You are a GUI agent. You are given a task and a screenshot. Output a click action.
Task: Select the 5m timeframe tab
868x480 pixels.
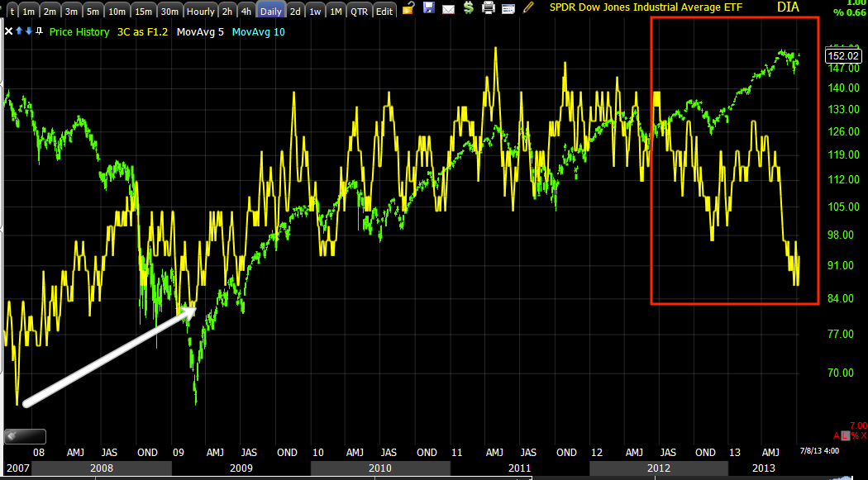click(x=93, y=11)
